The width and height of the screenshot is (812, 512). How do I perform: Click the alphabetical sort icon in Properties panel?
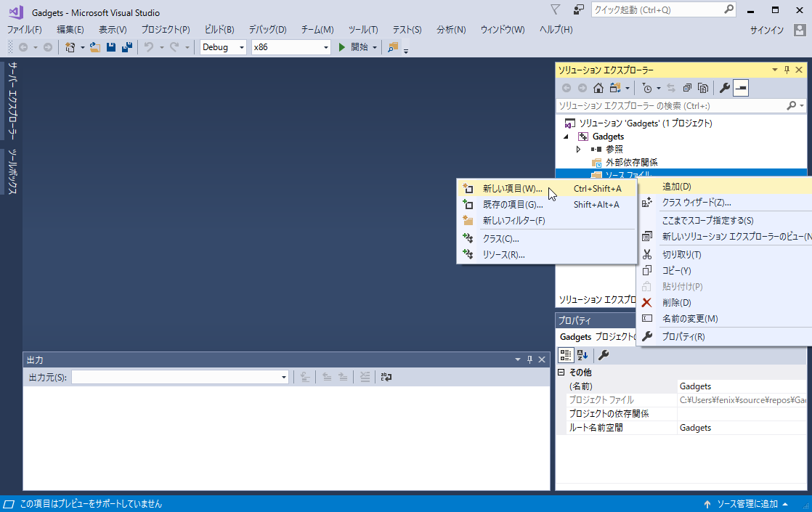pyautogui.click(x=582, y=354)
